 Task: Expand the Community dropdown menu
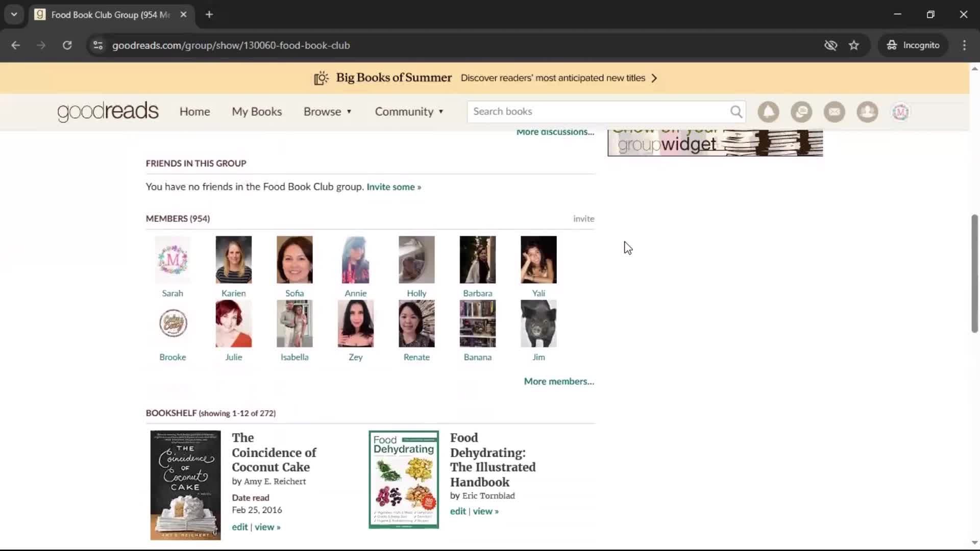[x=409, y=112]
